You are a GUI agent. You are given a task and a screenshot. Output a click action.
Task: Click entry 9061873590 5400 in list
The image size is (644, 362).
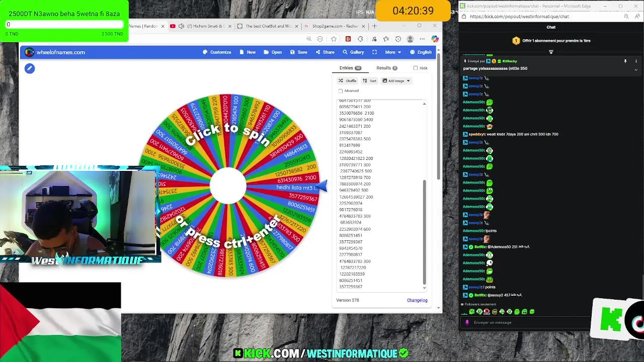pyautogui.click(x=356, y=120)
